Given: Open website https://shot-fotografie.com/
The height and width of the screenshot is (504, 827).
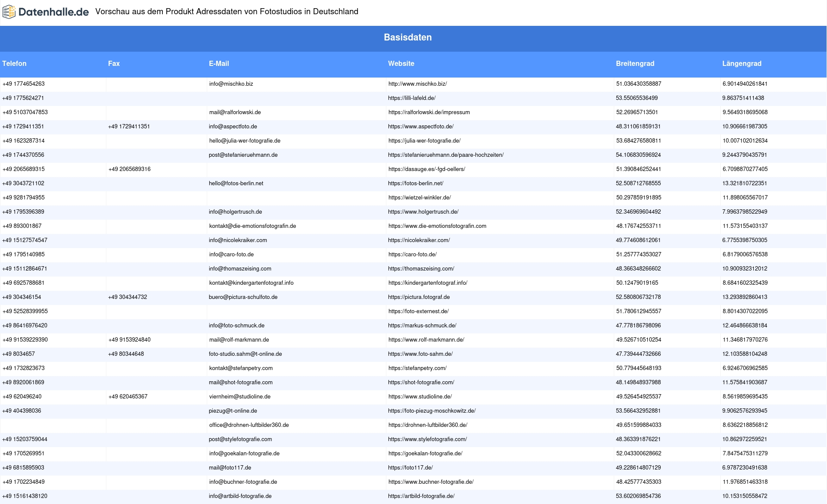Looking at the screenshot, I should (x=421, y=383).
